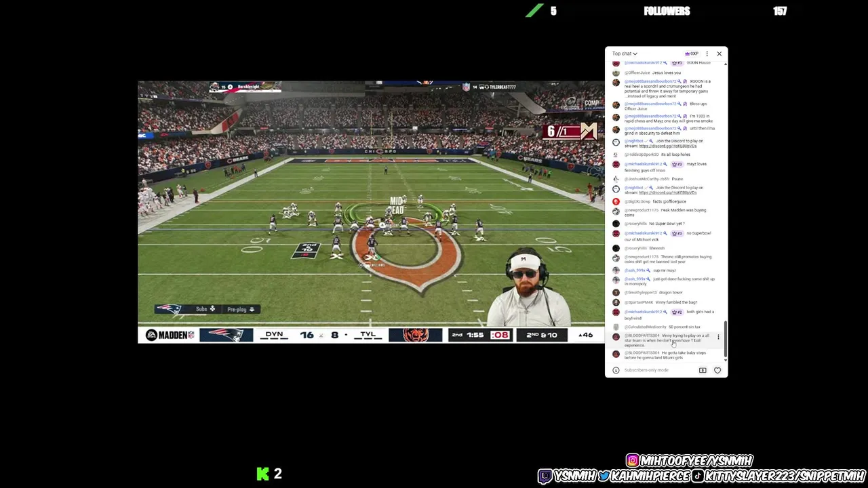
Task: Click username CalculatedMediocrity in chat
Action: coord(646,327)
